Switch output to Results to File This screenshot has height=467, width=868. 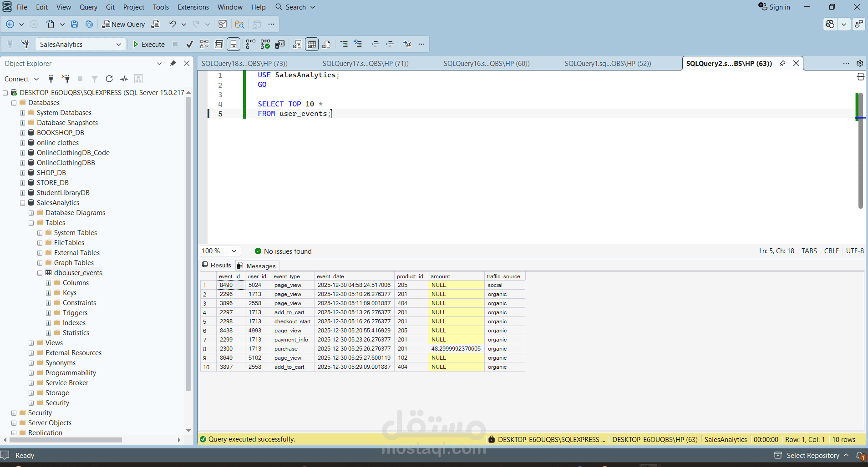(326, 44)
